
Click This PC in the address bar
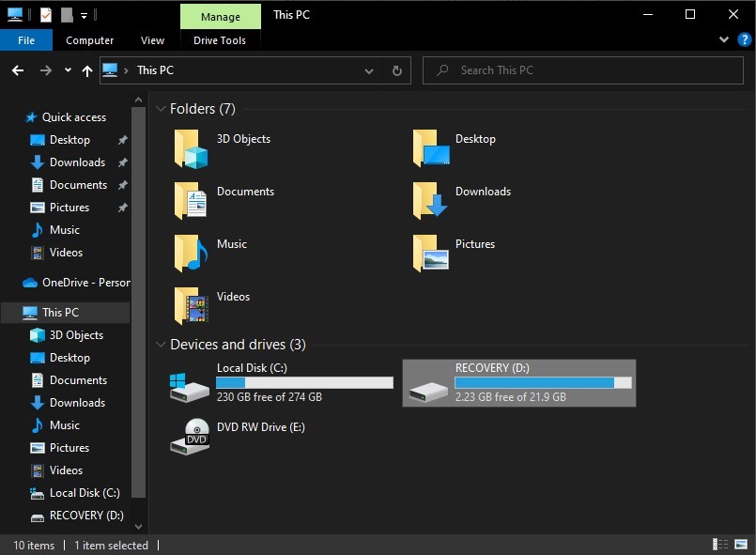pyautogui.click(x=155, y=70)
